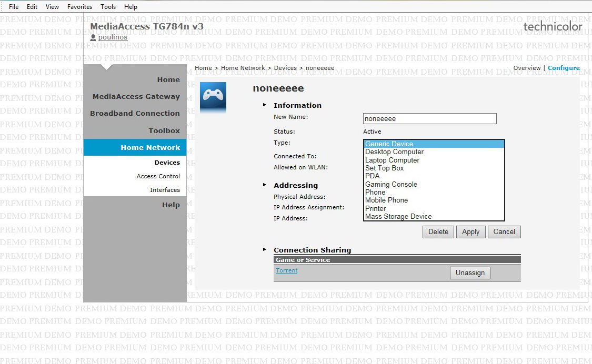
Task: Open Devices submenu item
Action: pyautogui.click(x=167, y=163)
